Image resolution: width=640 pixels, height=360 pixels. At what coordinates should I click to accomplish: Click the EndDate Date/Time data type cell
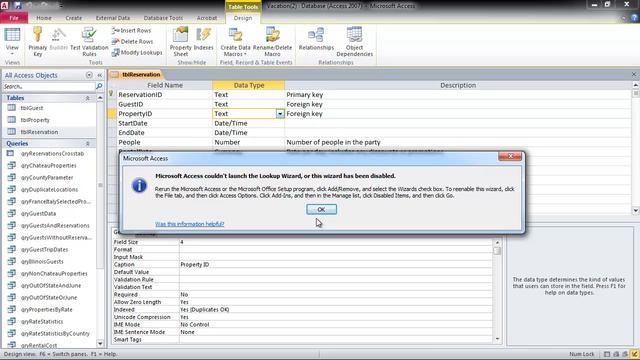tap(249, 133)
